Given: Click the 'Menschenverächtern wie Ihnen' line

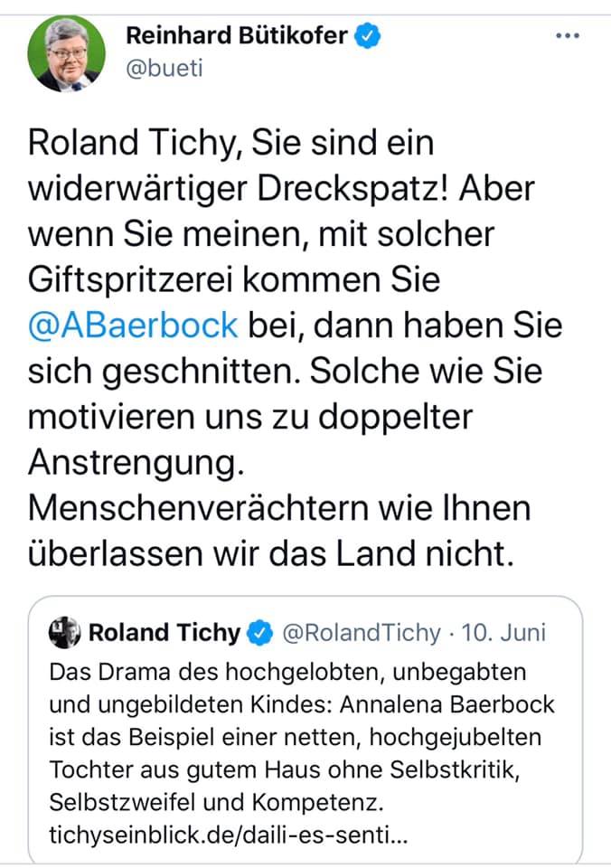Looking at the screenshot, I should tap(280, 508).
